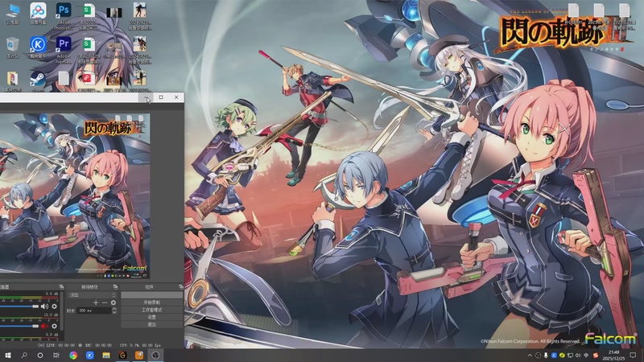Image resolution: width=644 pixels, height=362 pixels.
Task: Click the 退出 exit button in OBS
Action: (x=151, y=325)
